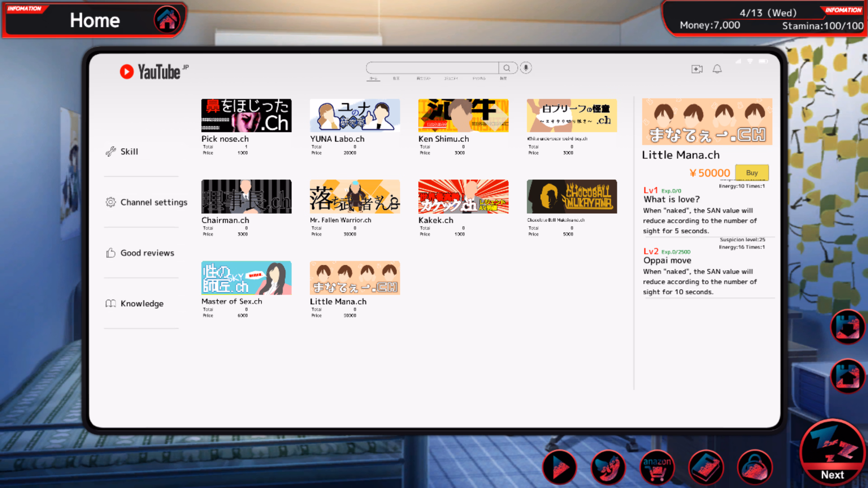Click the save game floppy icon

pos(847,327)
